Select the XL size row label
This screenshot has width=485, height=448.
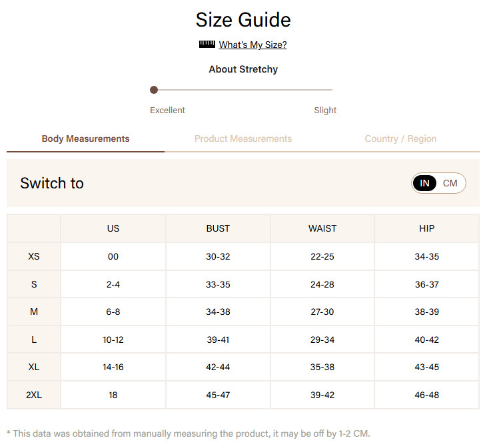point(34,367)
